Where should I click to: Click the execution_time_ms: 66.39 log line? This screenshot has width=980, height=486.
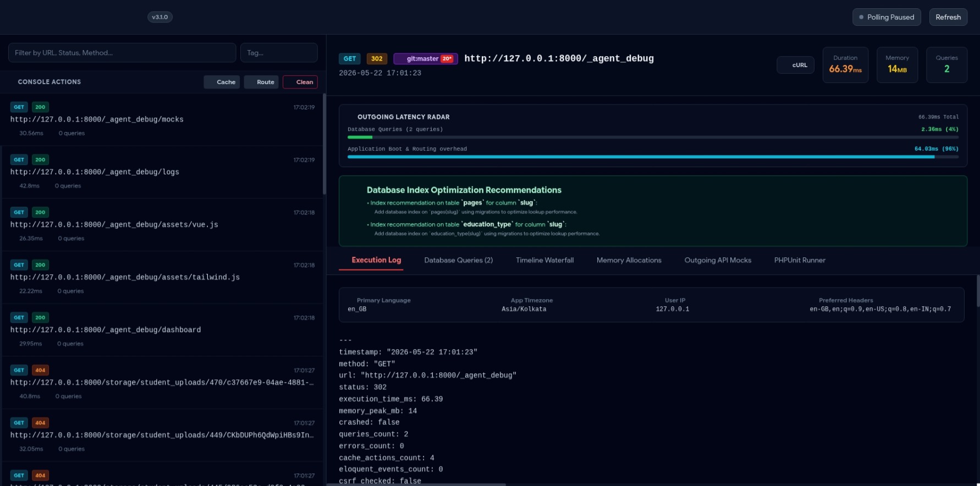tap(391, 399)
